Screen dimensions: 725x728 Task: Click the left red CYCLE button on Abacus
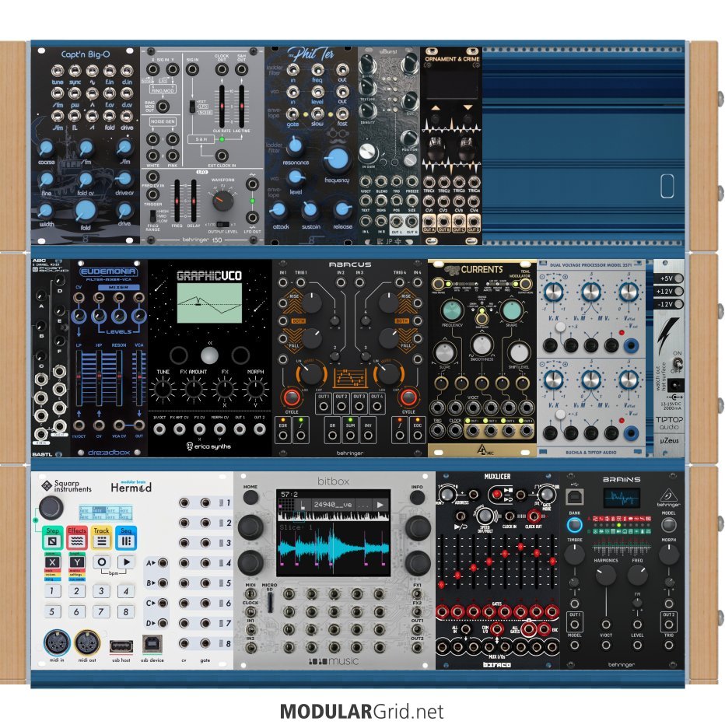tap(291, 398)
